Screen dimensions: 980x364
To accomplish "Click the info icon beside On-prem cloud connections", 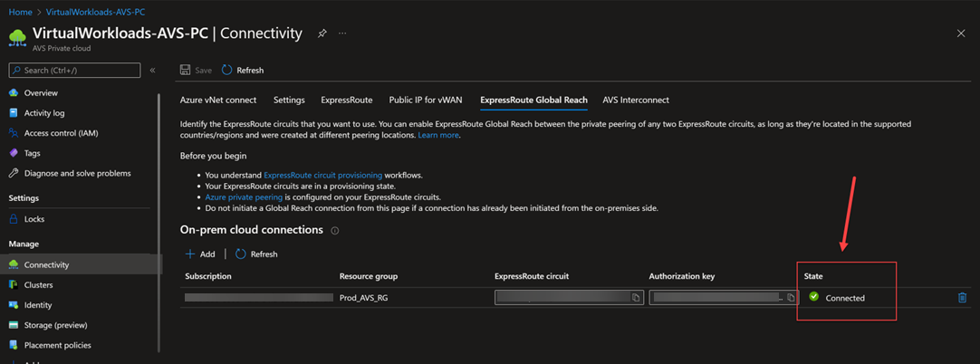I will (x=334, y=230).
